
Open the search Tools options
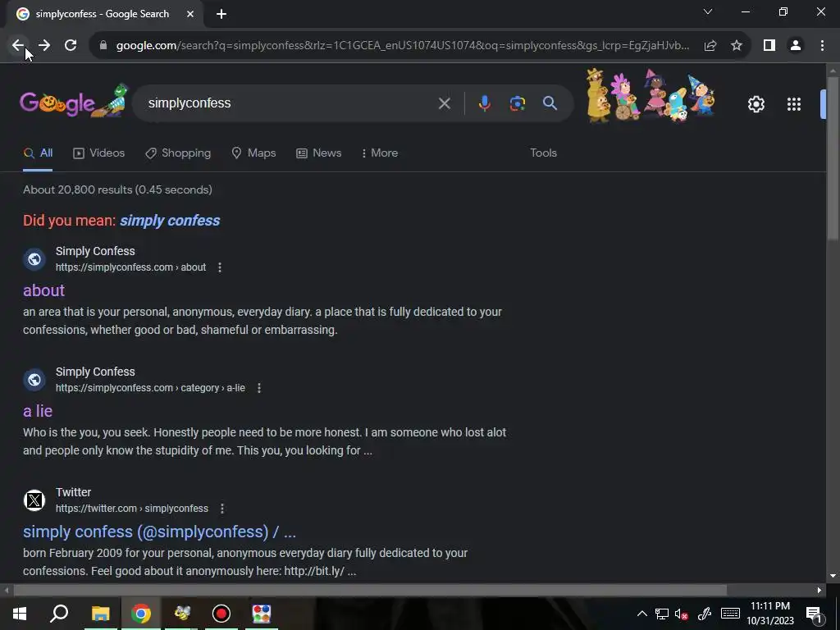543,153
